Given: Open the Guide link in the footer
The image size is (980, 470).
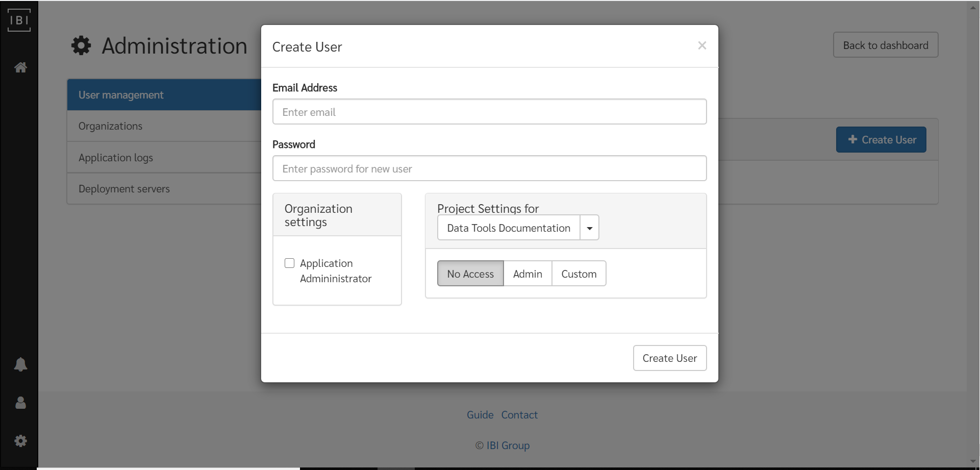Looking at the screenshot, I should tap(480, 414).
